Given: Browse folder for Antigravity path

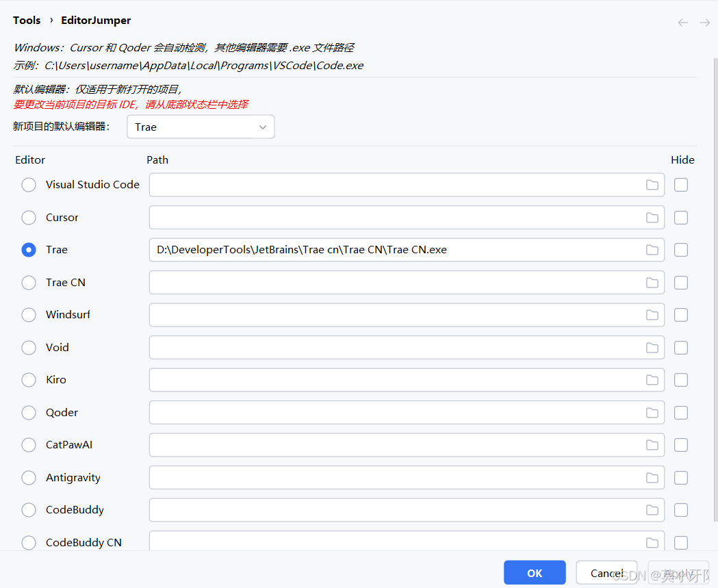Looking at the screenshot, I should point(652,478).
